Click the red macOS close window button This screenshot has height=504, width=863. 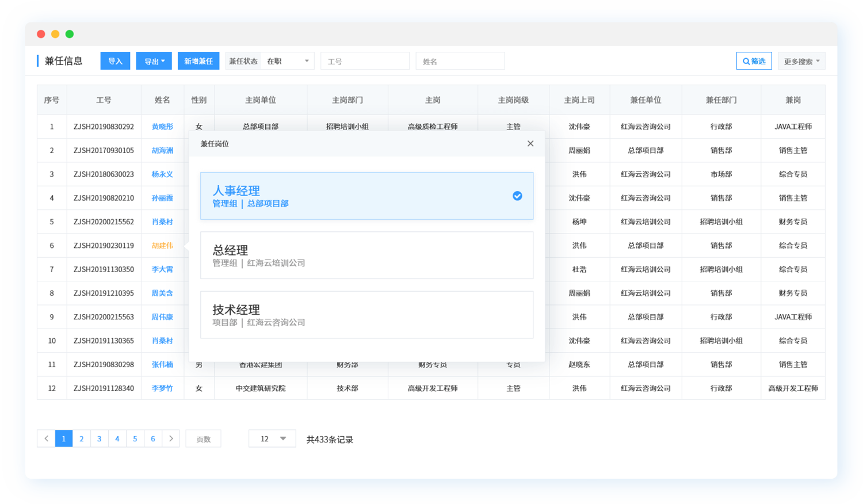41,34
